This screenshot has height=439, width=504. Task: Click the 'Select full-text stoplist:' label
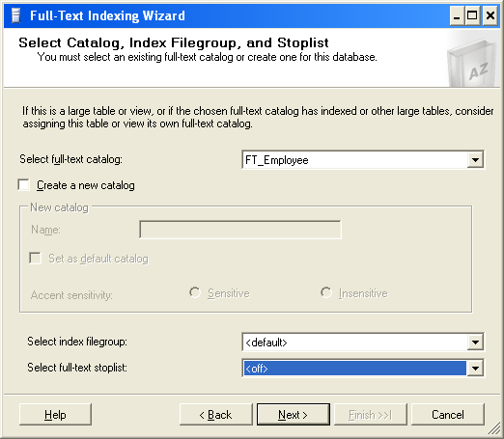(x=77, y=368)
